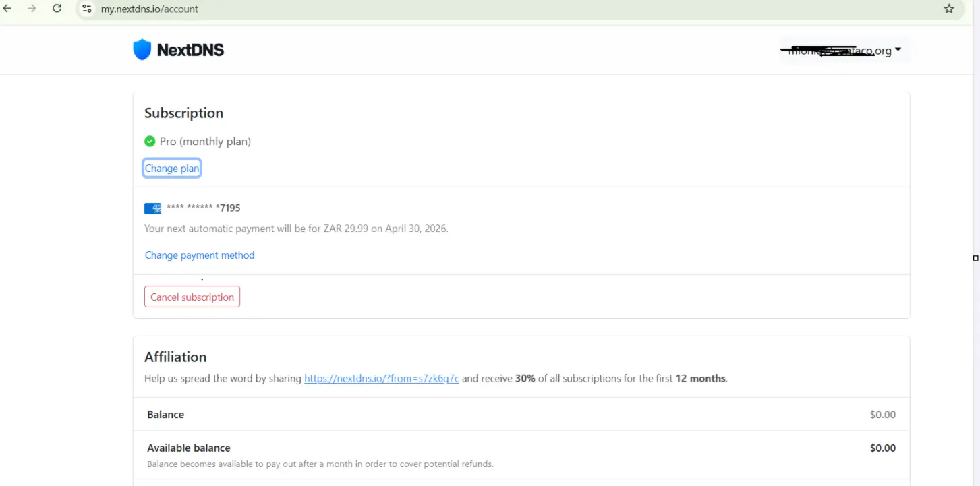Image resolution: width=980 pixels, height=486 pixels.
Task: Click the $0.00 value in Available balance row
Action: (x=883, y=448)
